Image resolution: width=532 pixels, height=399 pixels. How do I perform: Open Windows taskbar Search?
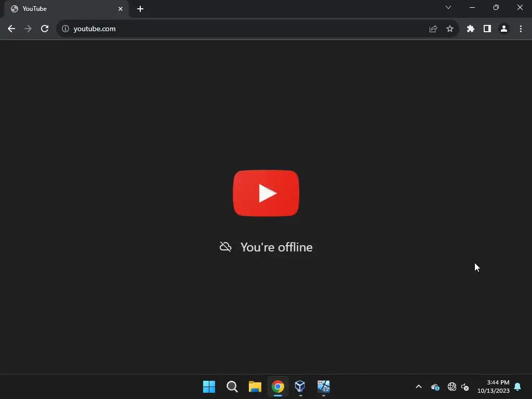(232, 387)
